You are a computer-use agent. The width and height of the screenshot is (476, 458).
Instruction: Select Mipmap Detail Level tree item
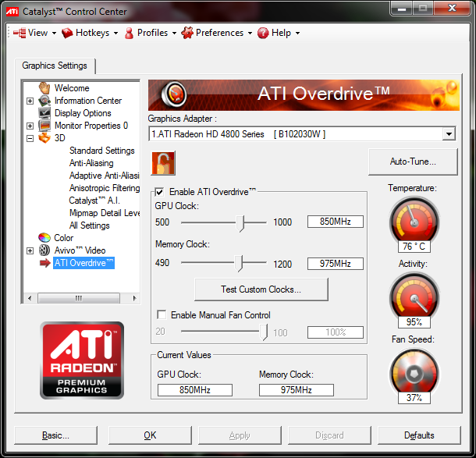pos(105,213)
